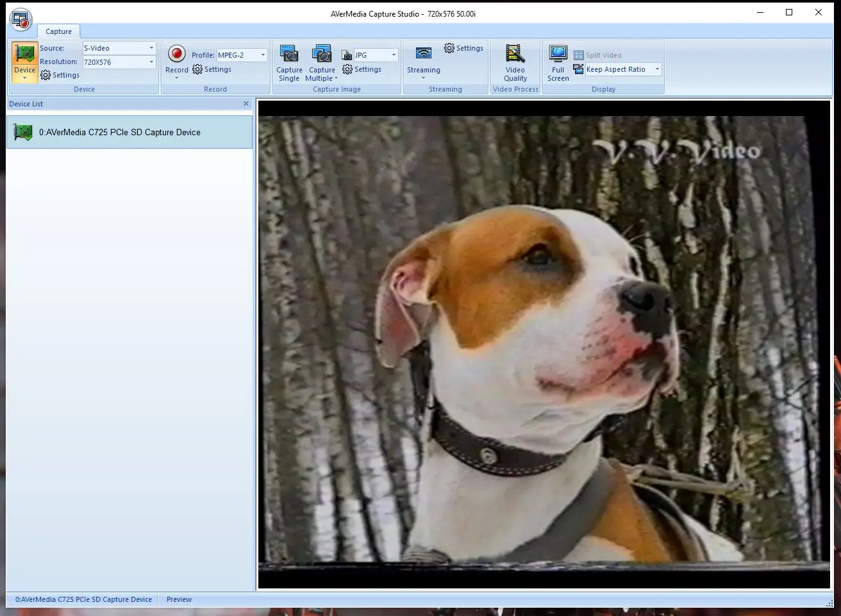Click the status bar device name
The width and height of the screenshot is (841, 616).
[x=84, y=599]
